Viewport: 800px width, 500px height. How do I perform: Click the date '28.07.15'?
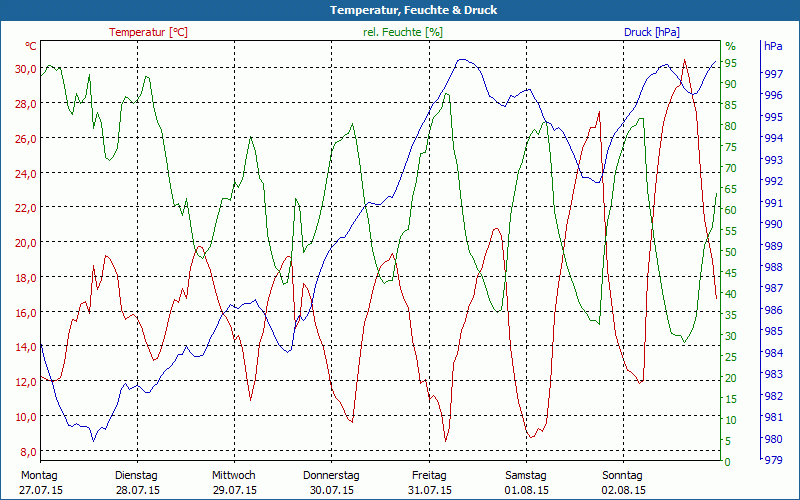tap(138, 490)
